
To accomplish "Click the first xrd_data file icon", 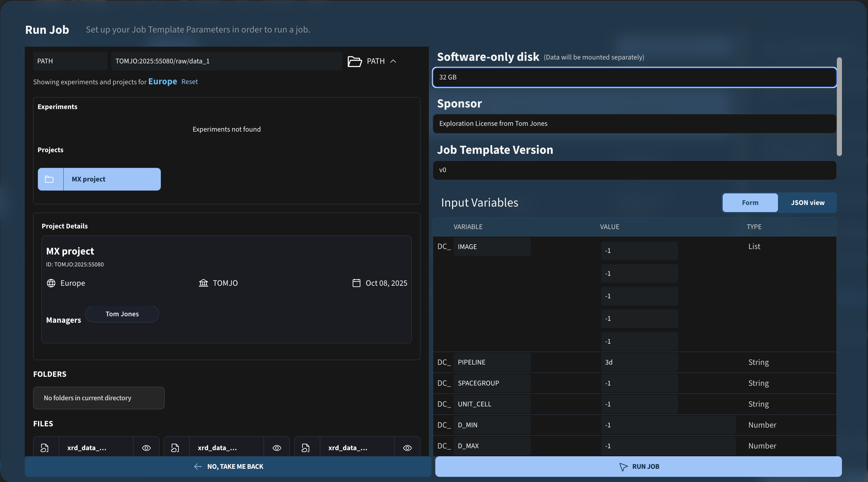I will pos(44,448).
